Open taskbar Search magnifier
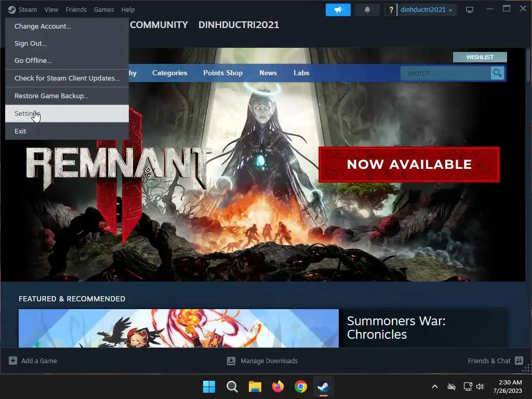The width and height of the screenshot is (532, 399). [x=232, y=387]
